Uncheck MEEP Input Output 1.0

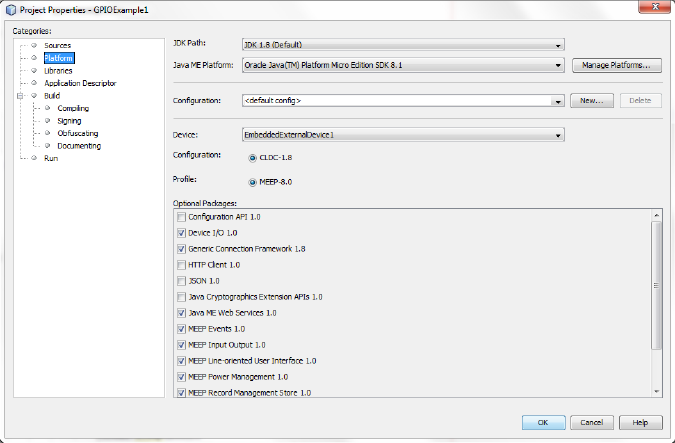pos(181,345)
